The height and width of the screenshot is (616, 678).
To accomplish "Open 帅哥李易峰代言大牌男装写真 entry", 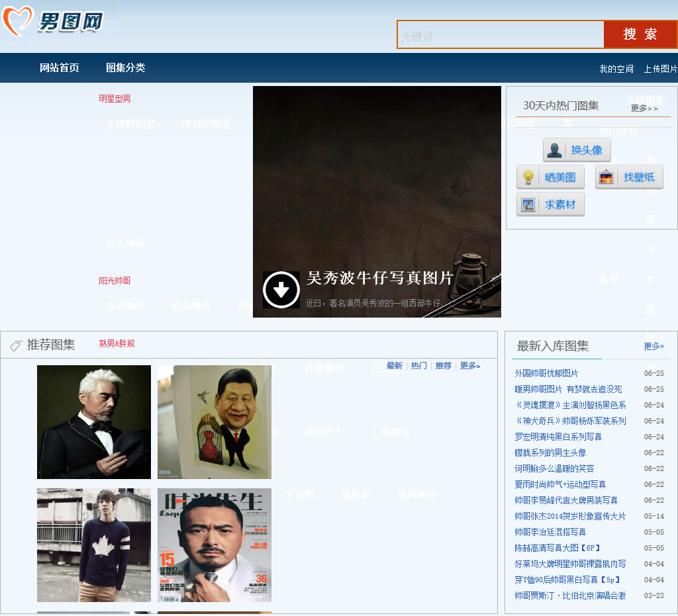I will [566, 500].
